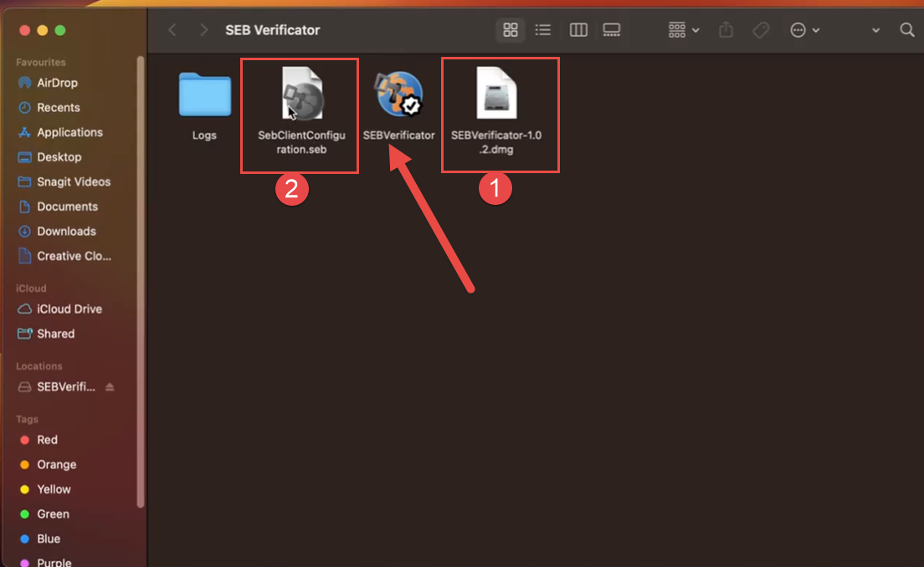Go to Downloads in the sidebar
924x567 pixels.
point(66,231)
